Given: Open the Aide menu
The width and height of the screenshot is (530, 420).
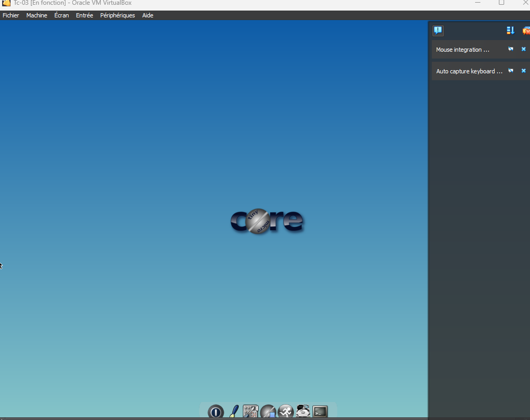Looking at the screenshot, I should pos(148,15).
